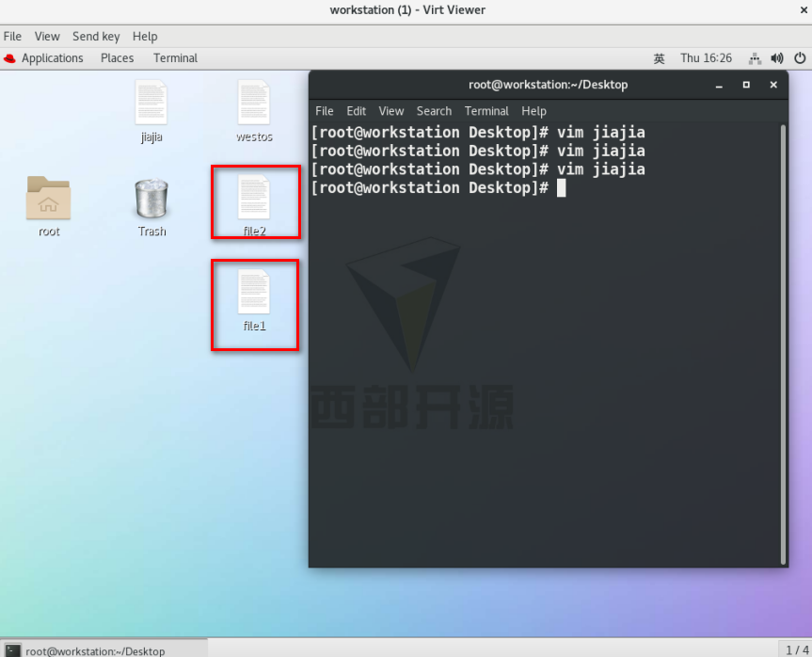Select the file2 document icon

coord(254,197)
